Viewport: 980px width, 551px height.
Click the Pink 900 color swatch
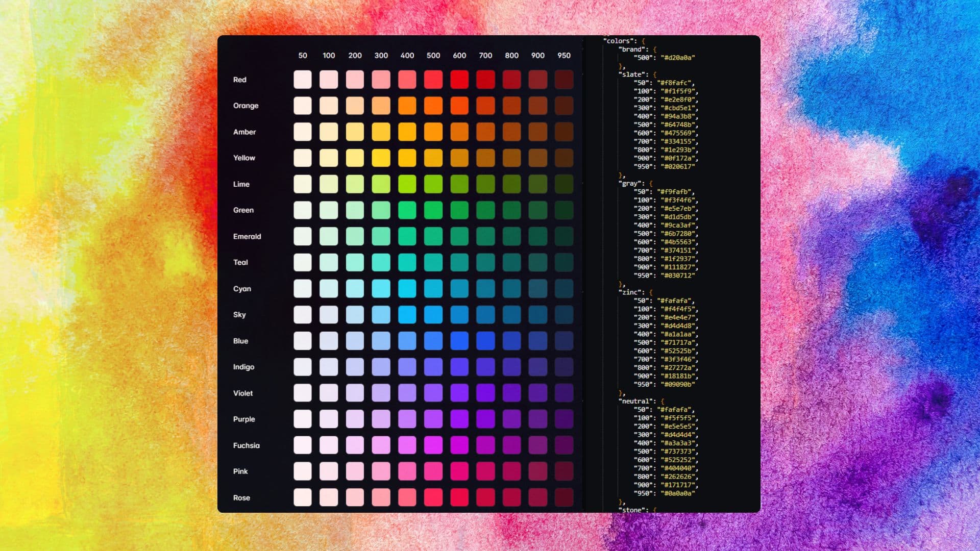(537, 471)
